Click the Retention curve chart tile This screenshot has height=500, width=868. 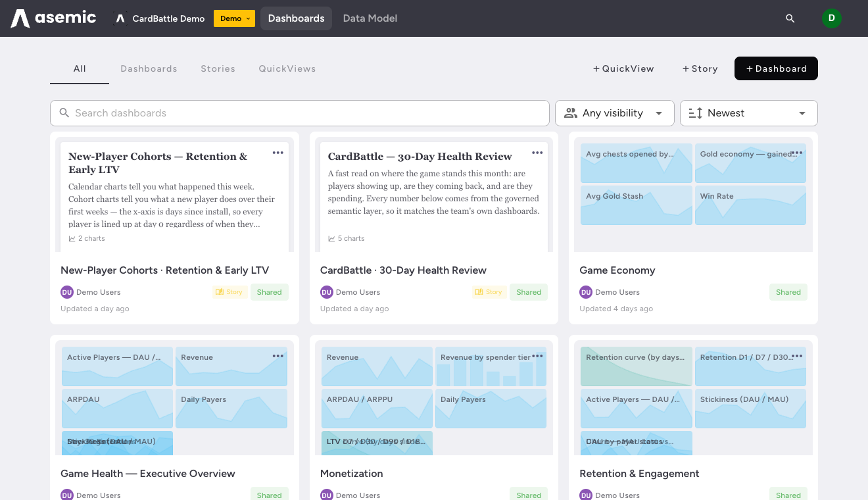tap(636, 366)
